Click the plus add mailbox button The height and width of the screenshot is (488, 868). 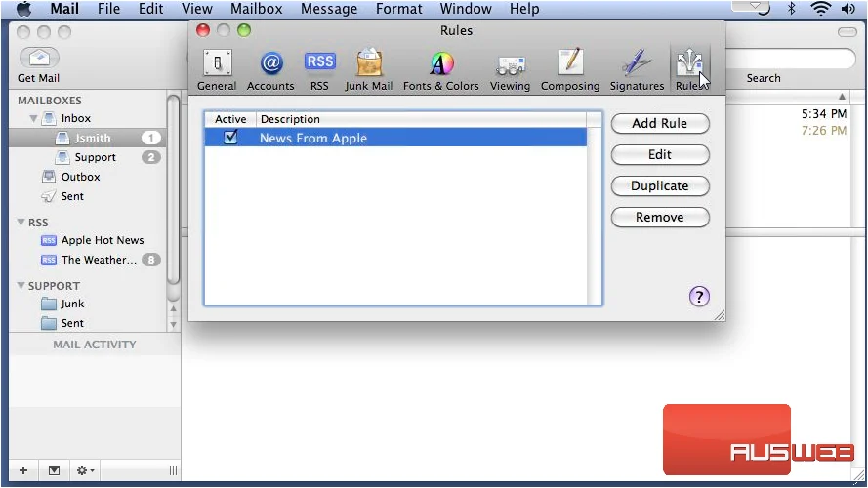(x=23, y=470)
